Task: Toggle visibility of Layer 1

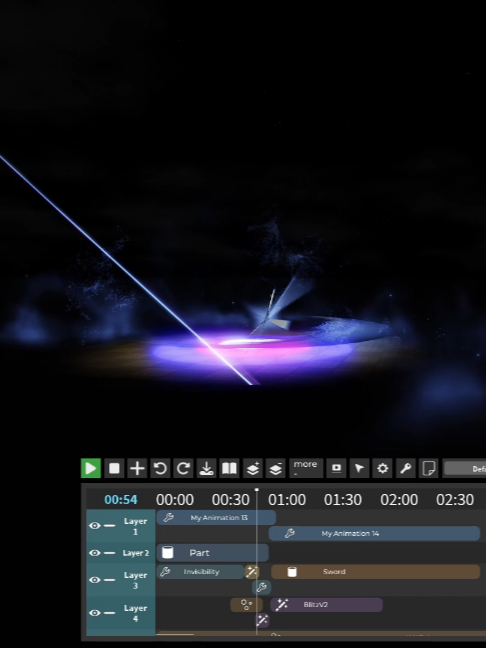Action: pyautogui.click(x=95, y=526)
